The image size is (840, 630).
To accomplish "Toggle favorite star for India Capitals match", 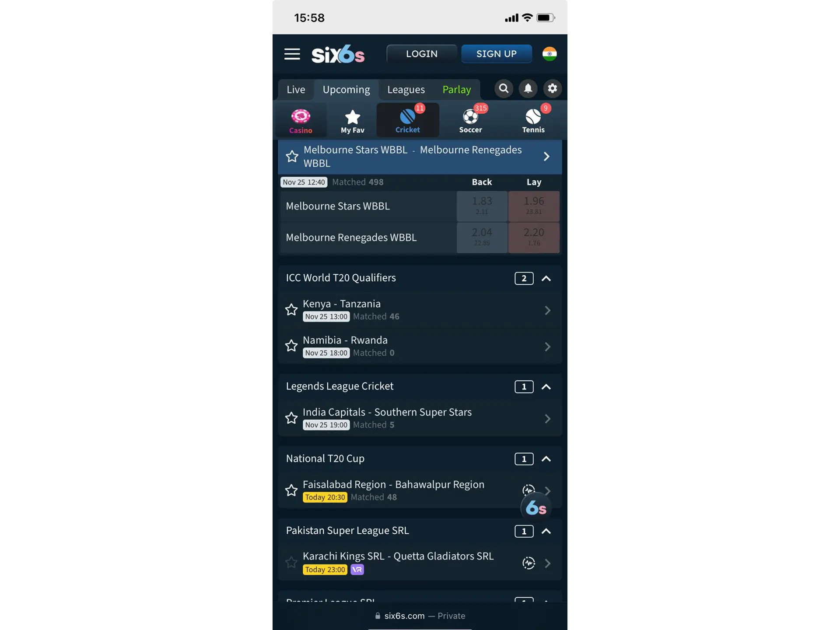I will click(x=292, y=417).
